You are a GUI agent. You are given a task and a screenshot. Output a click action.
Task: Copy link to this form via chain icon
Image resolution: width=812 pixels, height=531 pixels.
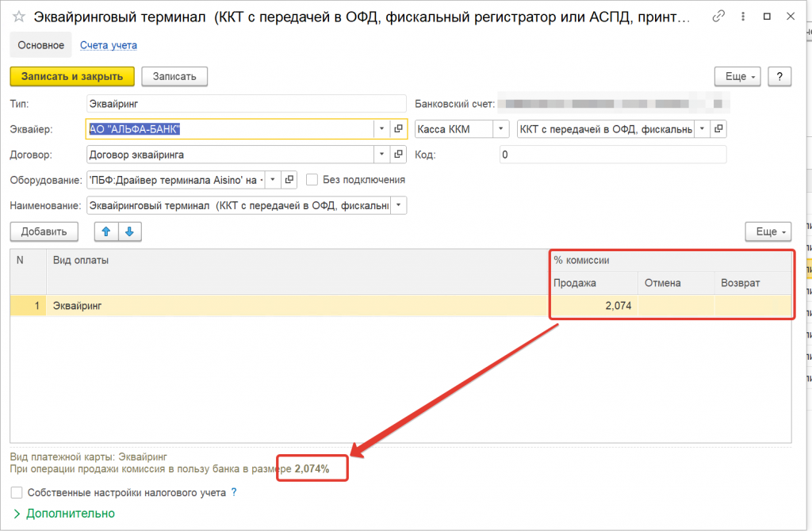click(718, 16)
